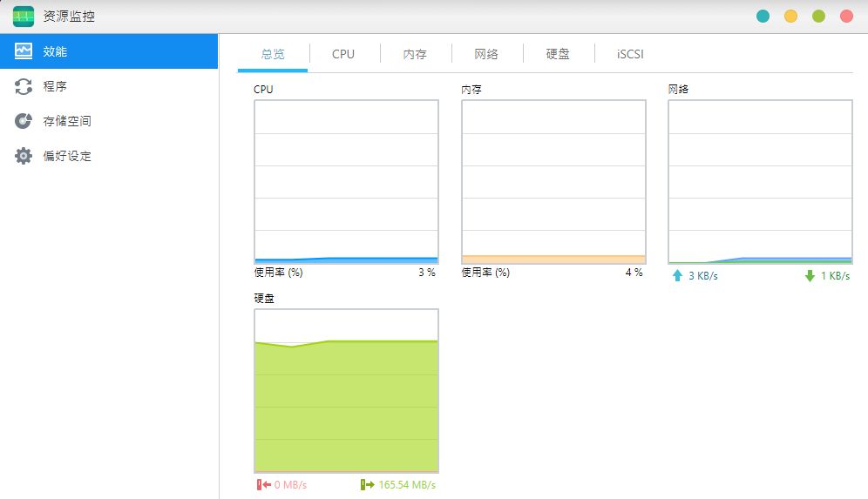Click the disk write speed icon

pos(367,484)
